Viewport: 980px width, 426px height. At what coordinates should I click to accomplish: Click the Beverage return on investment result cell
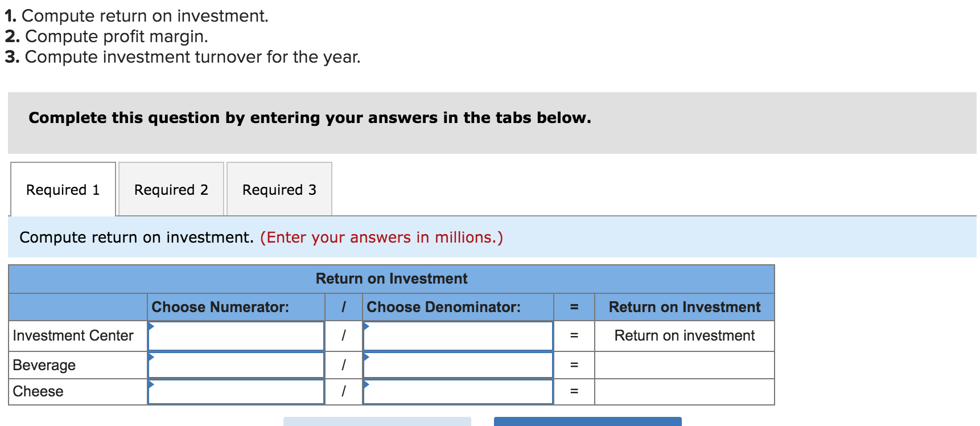point(684,364)
